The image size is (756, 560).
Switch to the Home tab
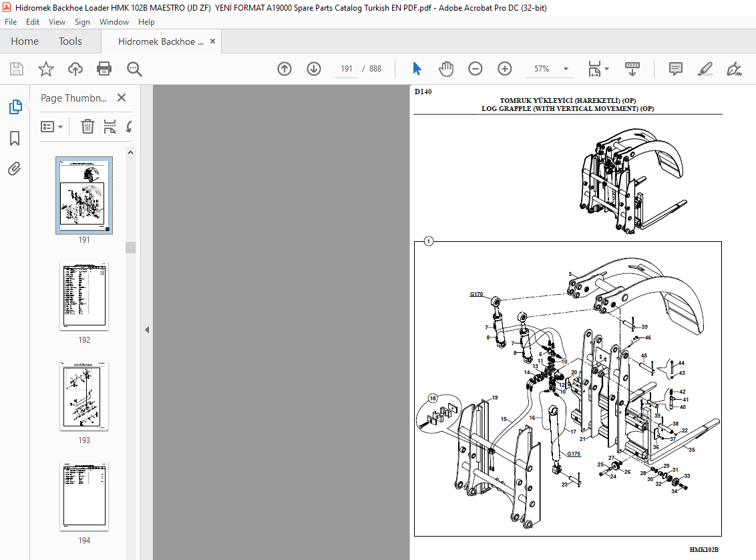25,41
